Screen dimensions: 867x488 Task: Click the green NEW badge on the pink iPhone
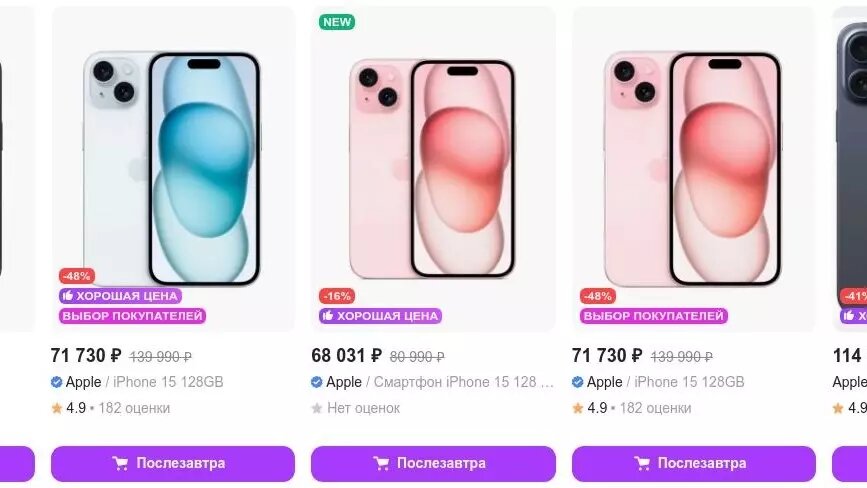point(337,22)
